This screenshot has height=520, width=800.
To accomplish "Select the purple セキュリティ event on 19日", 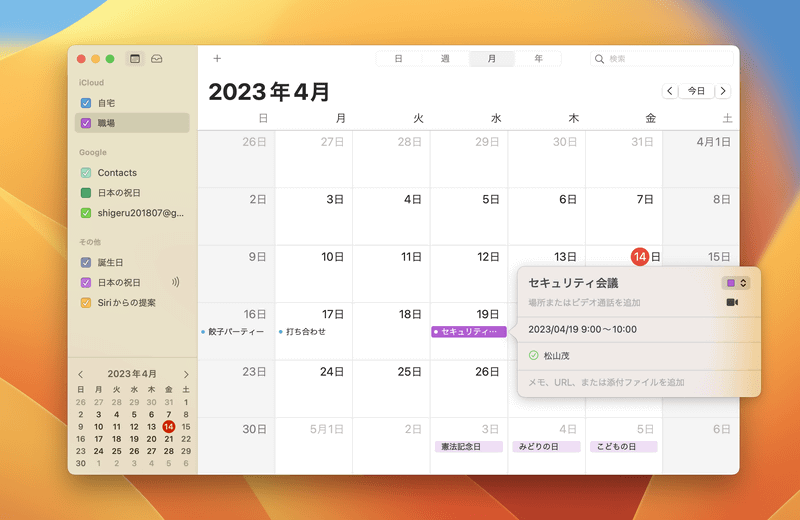I will pyautogui.click(x=468, y=332).
